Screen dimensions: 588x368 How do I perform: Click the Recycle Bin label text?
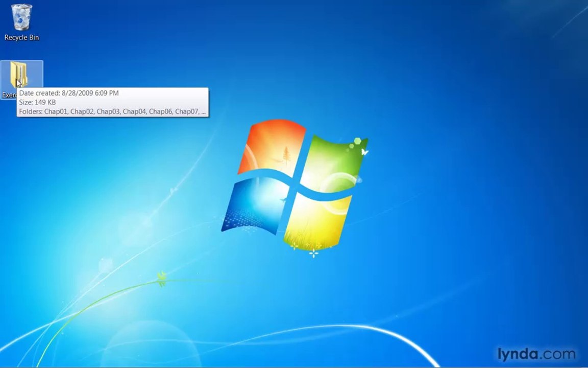(22, 37)
